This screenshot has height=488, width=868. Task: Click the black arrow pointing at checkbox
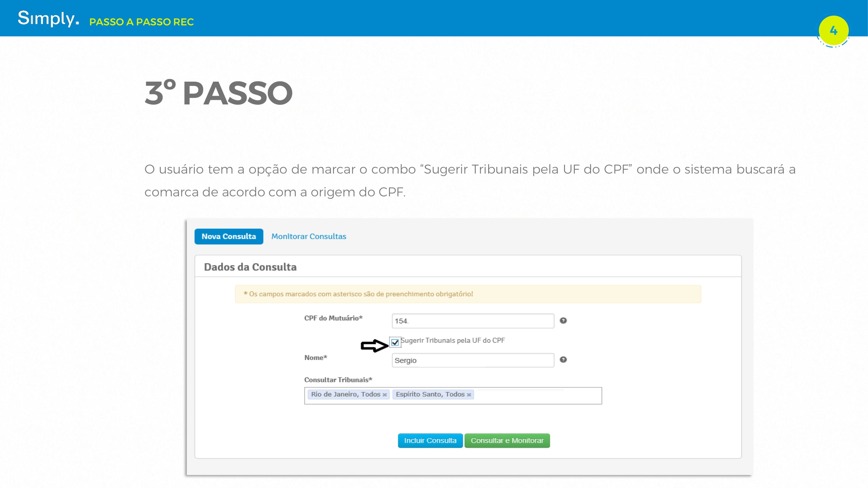pyautogui.click(x=374, y=346)
